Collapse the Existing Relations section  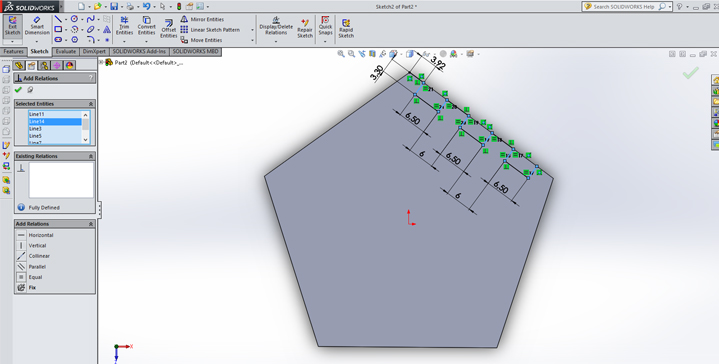[91, 156]
